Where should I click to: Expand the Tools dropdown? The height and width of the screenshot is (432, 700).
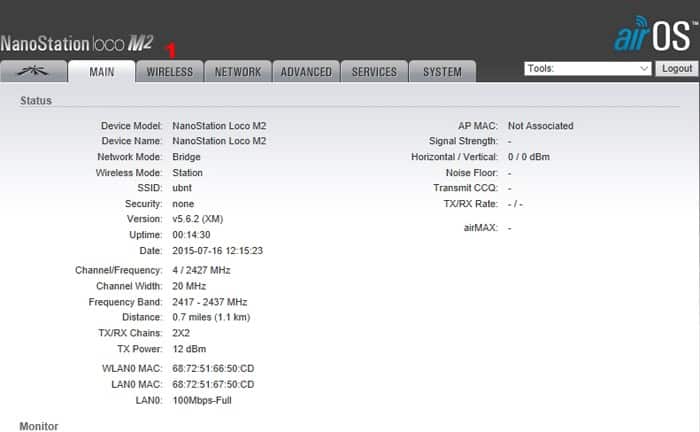tap(588, 68)
